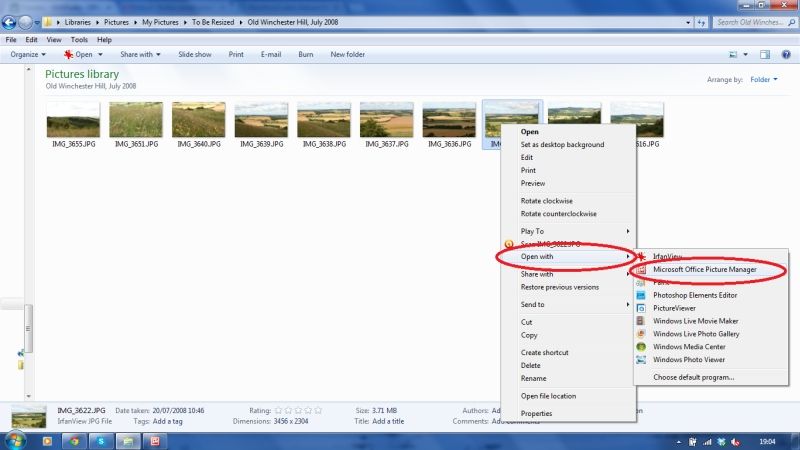Screen dimensions: 800x450
Task: Select Choose default program option
Action: (693, 378)
